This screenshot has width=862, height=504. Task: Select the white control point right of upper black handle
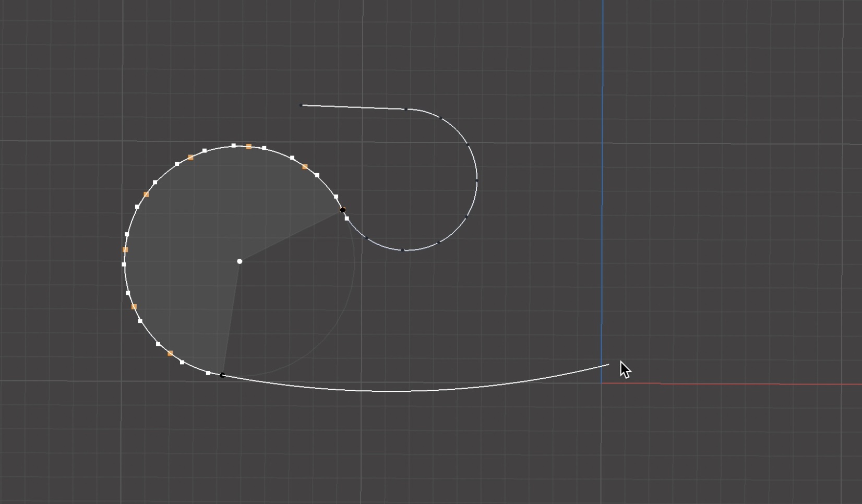[x=346, y=218]
